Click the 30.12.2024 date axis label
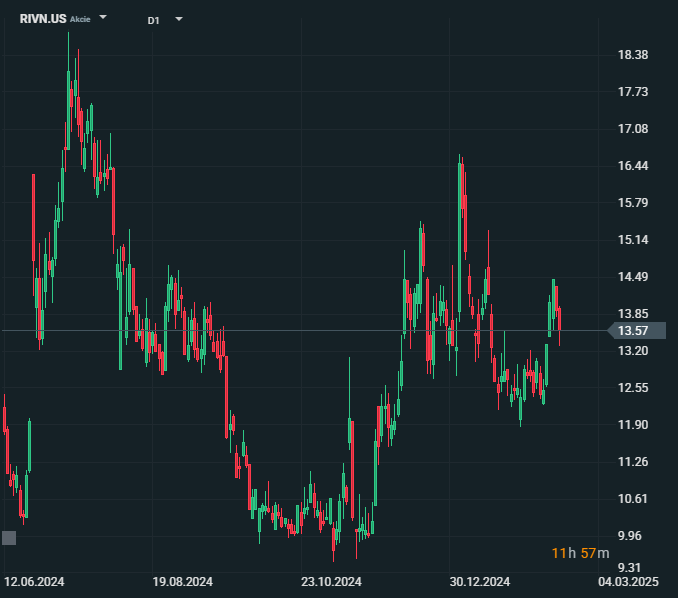678x598 pixels. click(x=480, y=582)
